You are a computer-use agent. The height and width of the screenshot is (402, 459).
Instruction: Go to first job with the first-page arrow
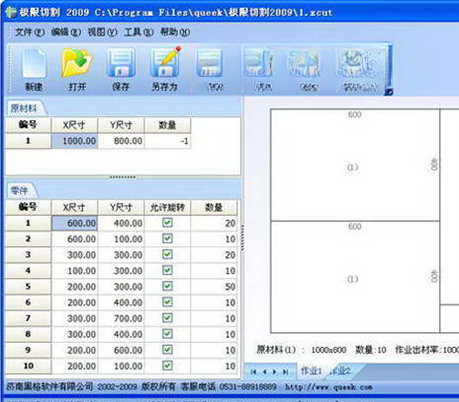coord(253,371)
